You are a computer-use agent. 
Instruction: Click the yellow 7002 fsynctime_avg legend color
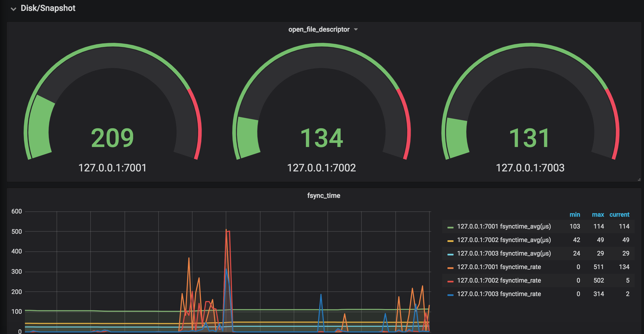pyautogui.click(x=450, y=241)
